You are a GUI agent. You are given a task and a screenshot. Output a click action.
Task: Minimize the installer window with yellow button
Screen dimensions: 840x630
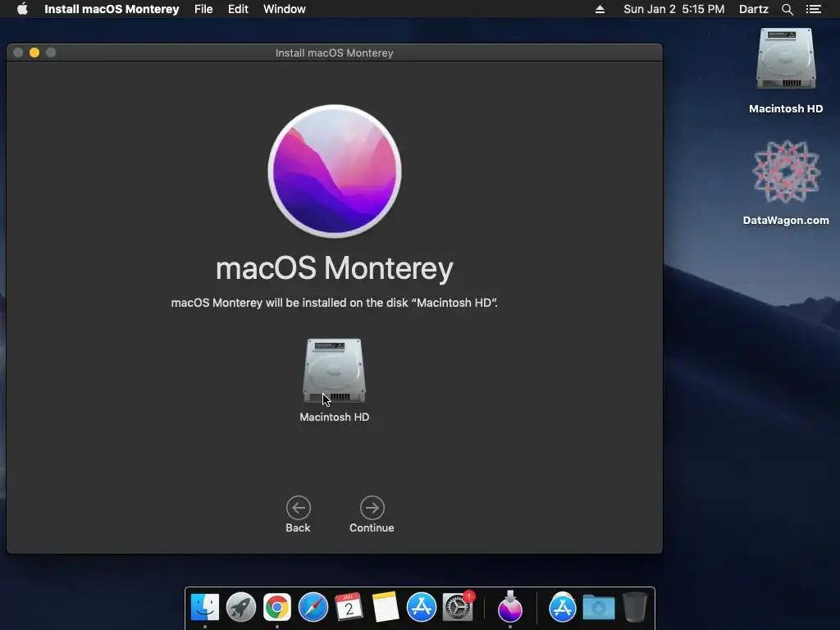point(34,52)
